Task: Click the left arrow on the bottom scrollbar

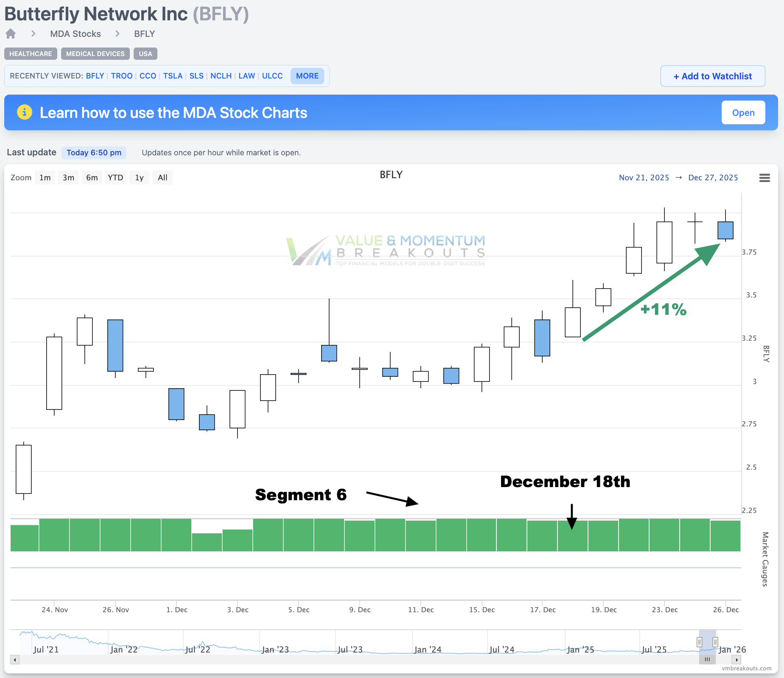Action: [x=15, y=660]
